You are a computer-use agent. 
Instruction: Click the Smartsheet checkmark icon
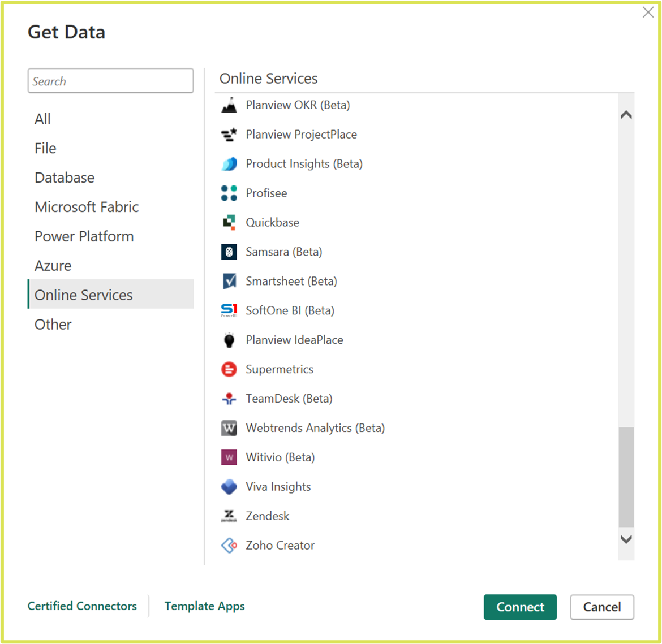229,281
